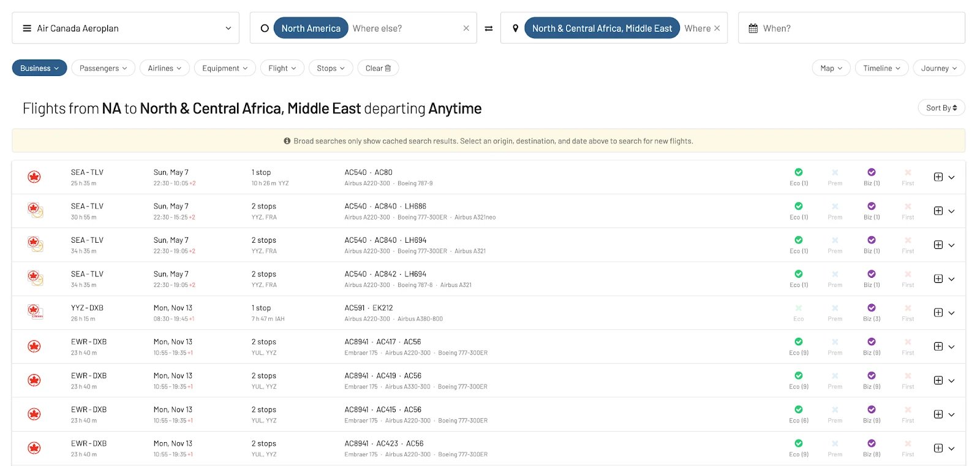Image resolution: width=980 pixels, height=466 pixels.
Task: Add the AC8941 AC423 AC56 flight with plus icon
Action: click(938, 448)
